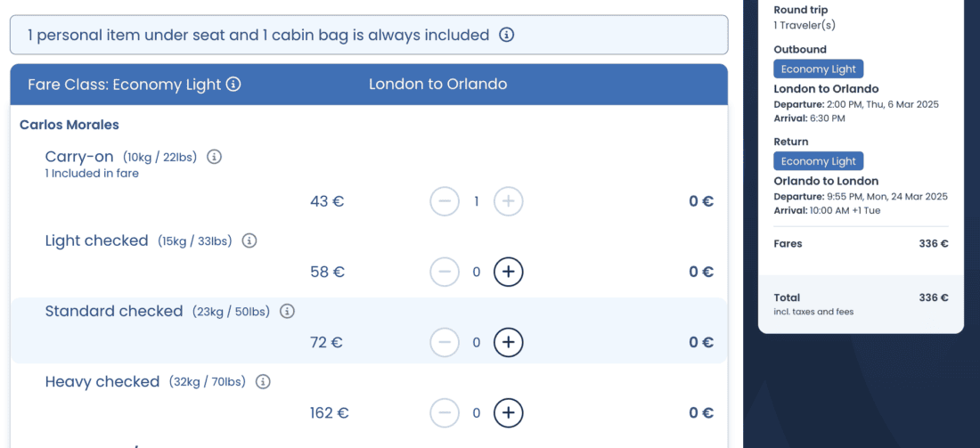
Task: Click Return Economy Light fare badge
Action: click(x=818, y=161)
